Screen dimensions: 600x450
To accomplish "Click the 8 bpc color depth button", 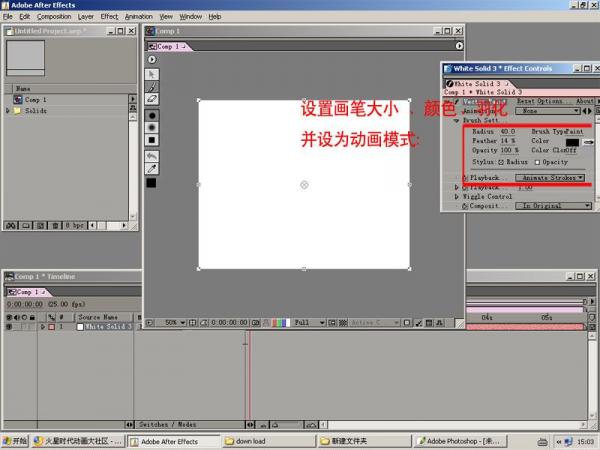I will (x=74, y=225).
